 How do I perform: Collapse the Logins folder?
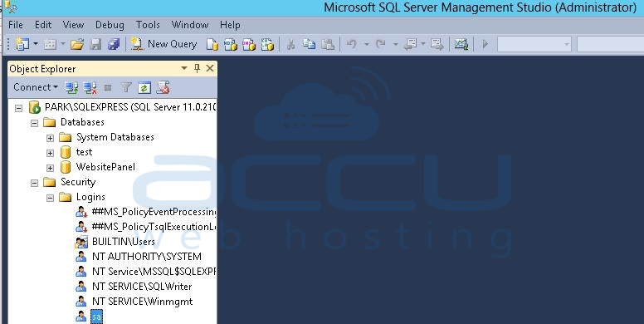coord(50,199)
